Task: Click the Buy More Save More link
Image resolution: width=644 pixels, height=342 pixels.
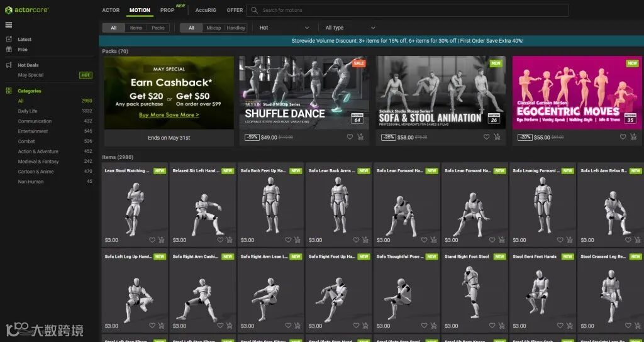Action: tap(169, 115)
